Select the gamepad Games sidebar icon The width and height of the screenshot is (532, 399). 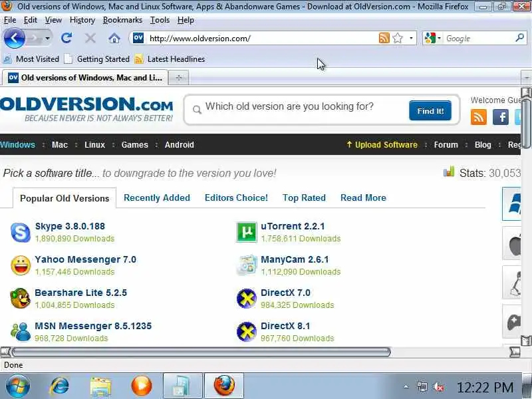coord(511,322)
